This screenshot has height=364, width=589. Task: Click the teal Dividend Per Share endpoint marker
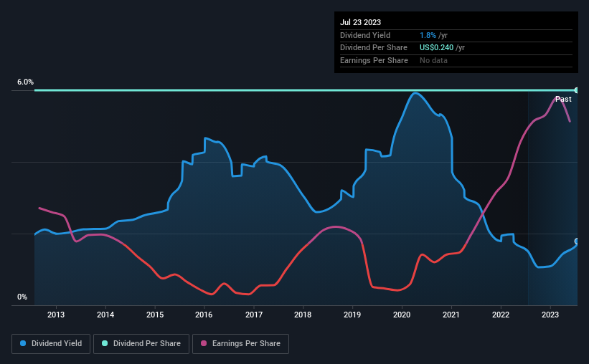[577, 90]
